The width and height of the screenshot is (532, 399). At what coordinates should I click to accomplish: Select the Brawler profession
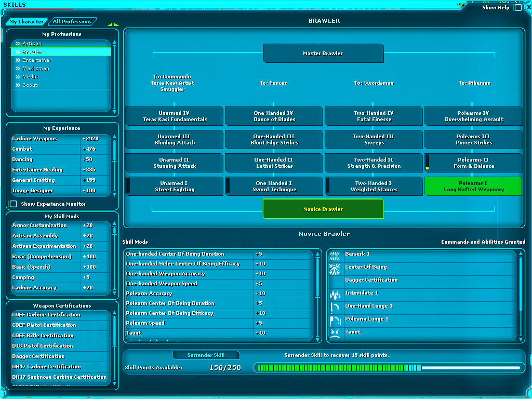[x=61, y=52]
